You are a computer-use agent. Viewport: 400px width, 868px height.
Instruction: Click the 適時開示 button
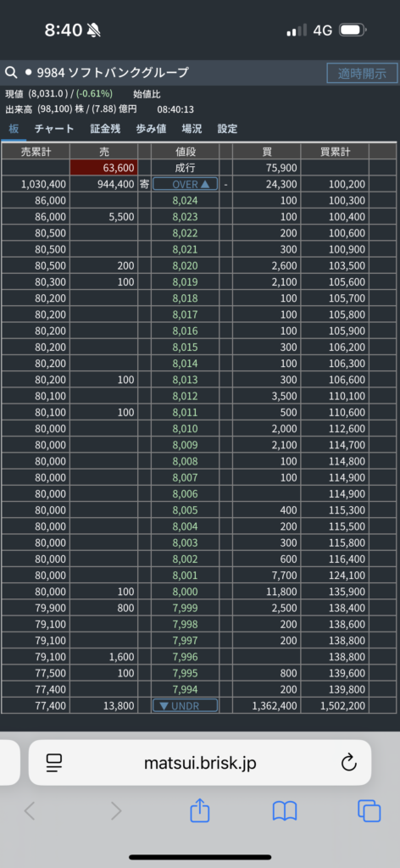pyautogui.click(x=362, y=73)
